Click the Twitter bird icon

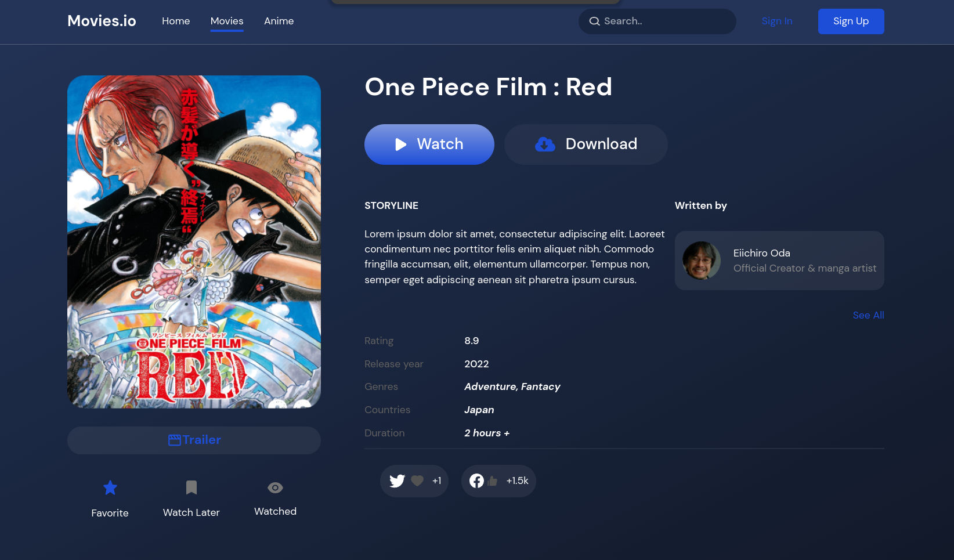click(397, 481)
